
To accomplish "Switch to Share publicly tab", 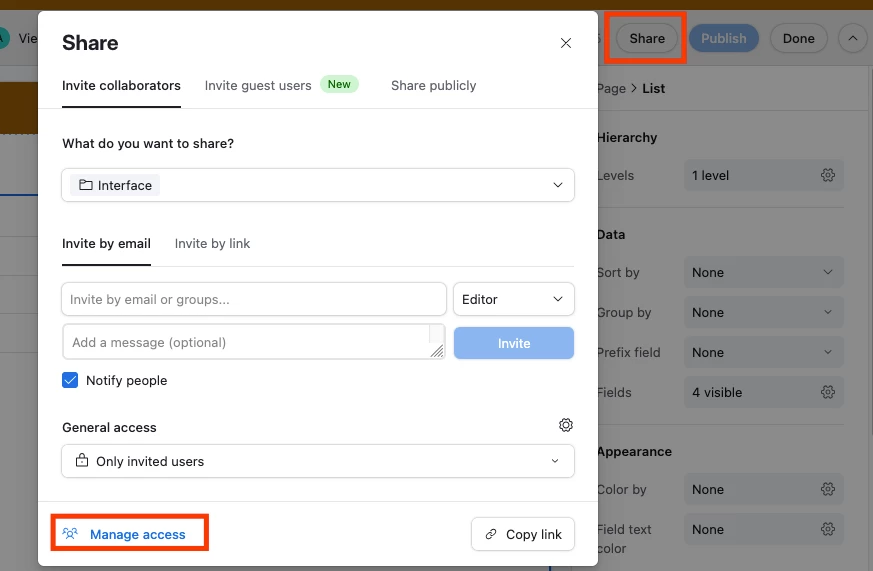I will coord(433,85).
